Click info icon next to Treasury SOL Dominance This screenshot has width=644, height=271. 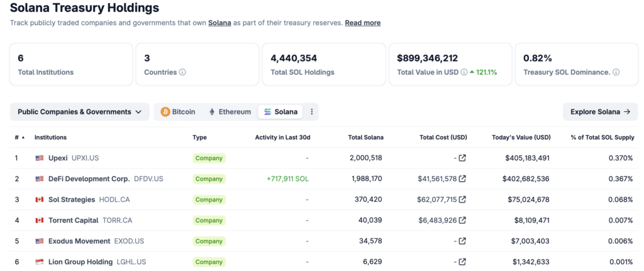[x=616, y=72]
